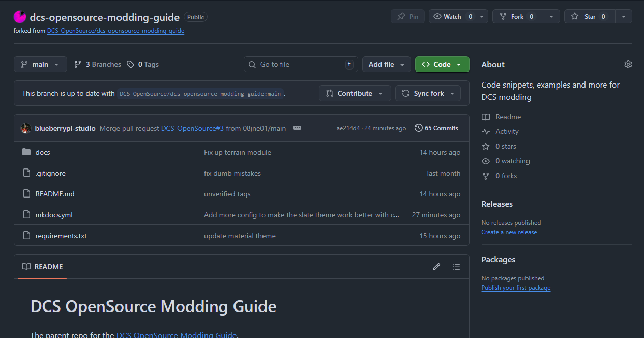Open the DCS OpenSource Modding Guide README link

click(177, 335)
